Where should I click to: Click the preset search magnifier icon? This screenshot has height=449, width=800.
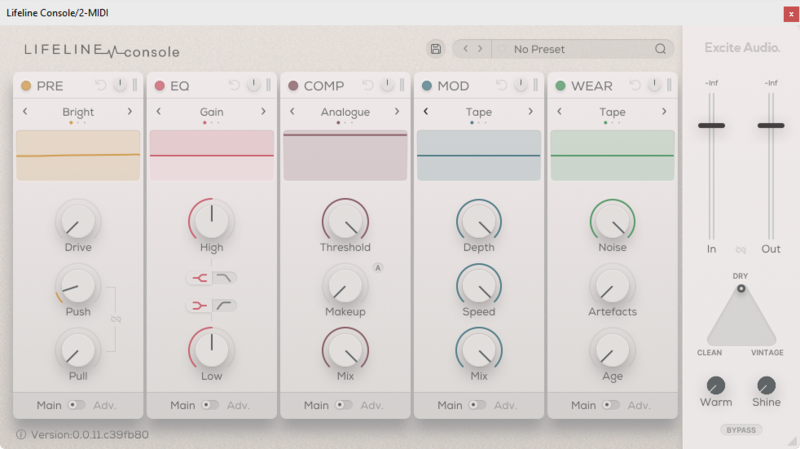[x=660, y=49]
